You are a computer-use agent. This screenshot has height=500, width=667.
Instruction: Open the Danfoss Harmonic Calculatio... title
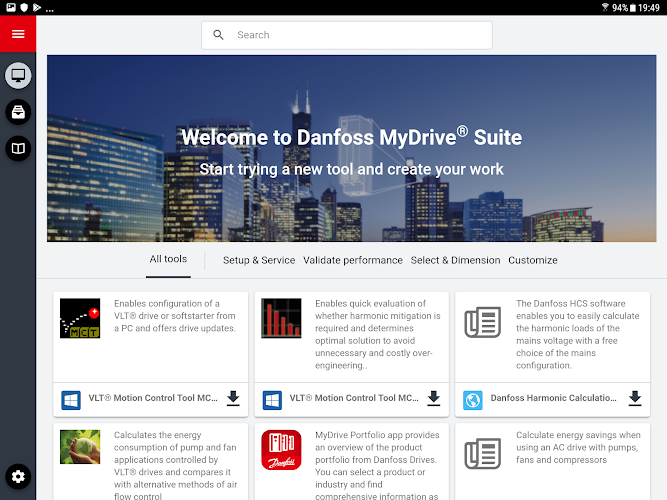click(553, 398)
